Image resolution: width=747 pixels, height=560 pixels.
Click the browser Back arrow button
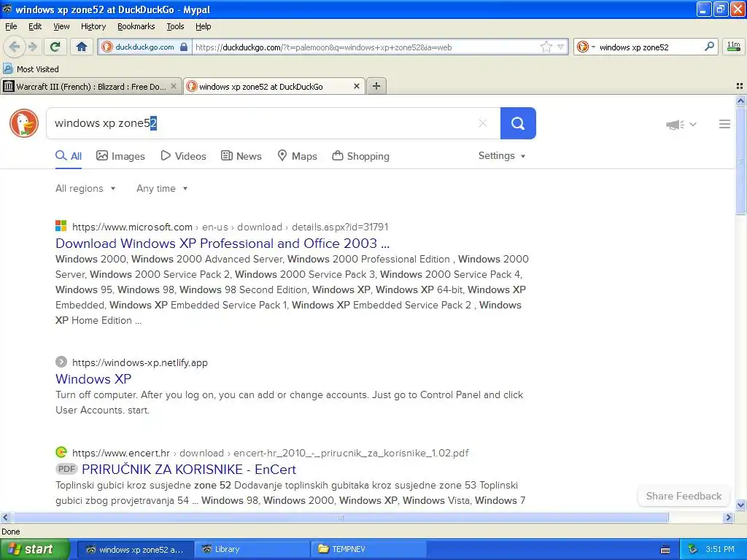14,47
